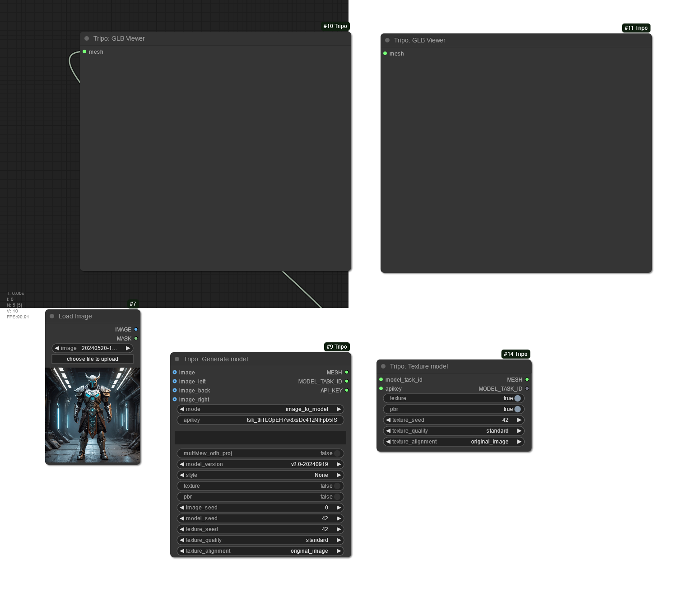
Task: Decrease image_seed with left arrow
Action: point(182,508)
